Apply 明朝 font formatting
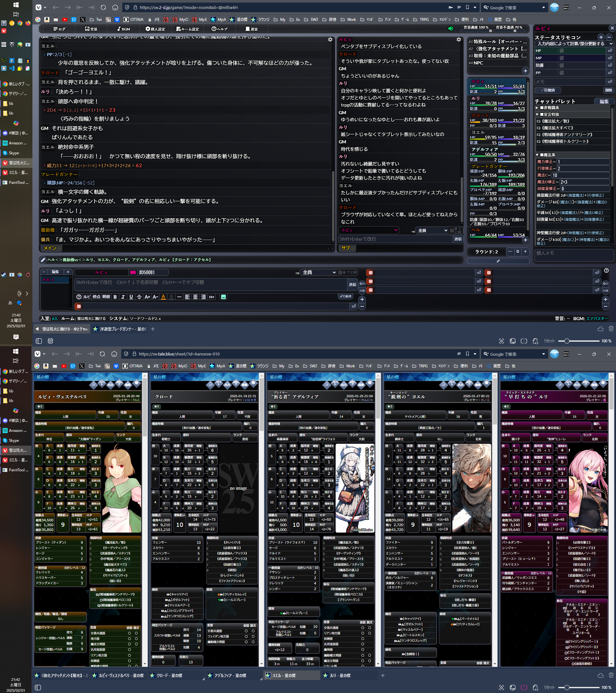 (x=106, y=297)
